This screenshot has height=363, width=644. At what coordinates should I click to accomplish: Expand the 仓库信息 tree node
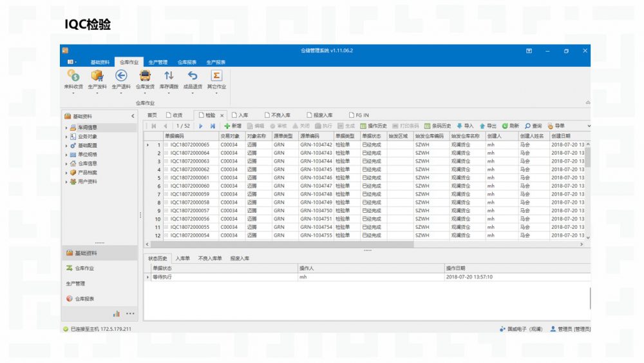[66, 164]
